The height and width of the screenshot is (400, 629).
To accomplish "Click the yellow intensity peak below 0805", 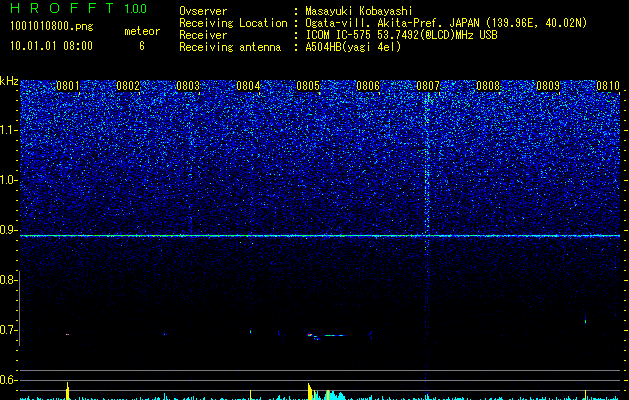I will [x=310, y=392].
